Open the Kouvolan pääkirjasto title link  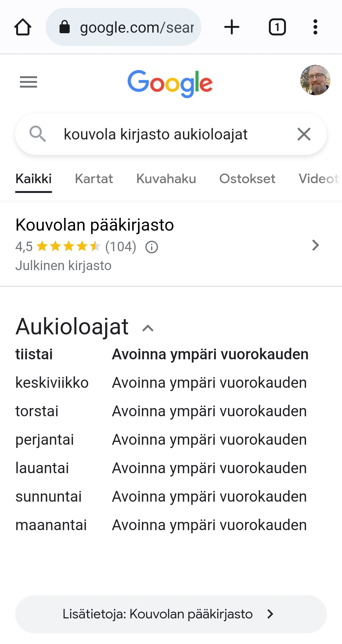tap(95, 225)
